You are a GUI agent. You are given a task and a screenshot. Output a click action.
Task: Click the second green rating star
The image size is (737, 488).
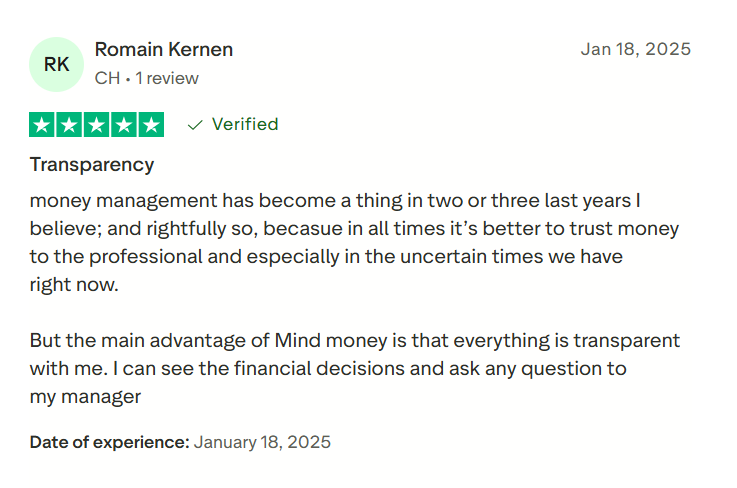pos(70,125)
